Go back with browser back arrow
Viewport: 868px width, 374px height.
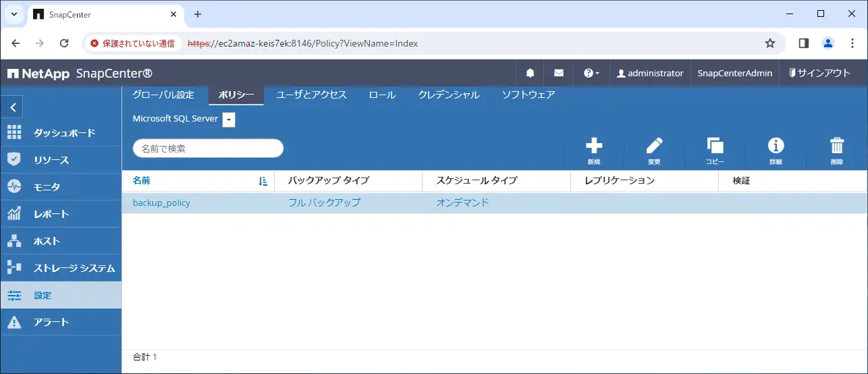(x=16, y=43)
